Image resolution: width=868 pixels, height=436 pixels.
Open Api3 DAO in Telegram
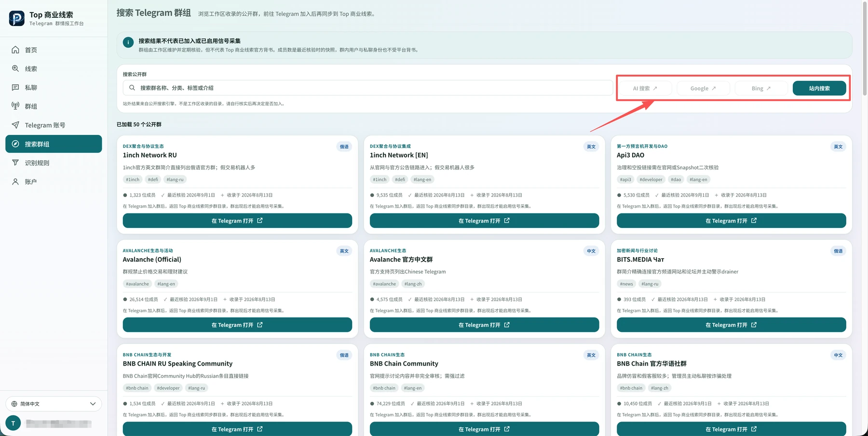[731, 221]
